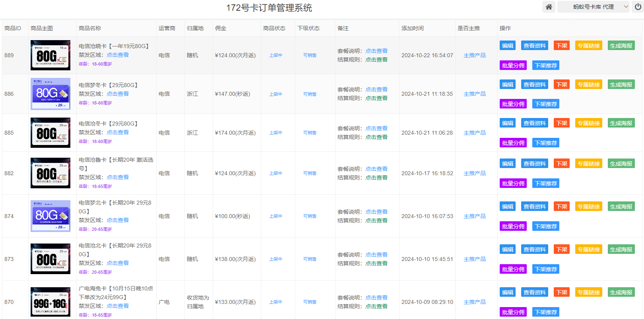View 禁发区域 点击查看 link for product 874

[x=118, y=220]
